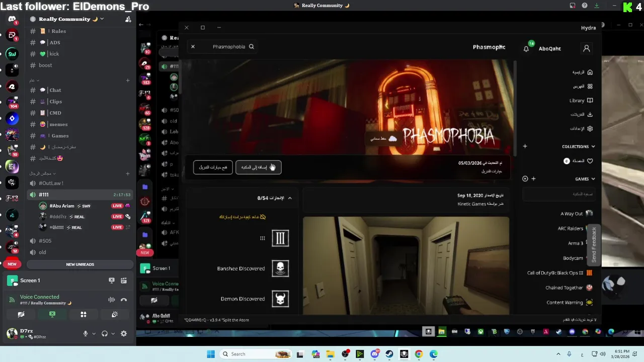Toggle screen share in voice panel
This screenshot has height=362, width=644.
pos(52,314)
